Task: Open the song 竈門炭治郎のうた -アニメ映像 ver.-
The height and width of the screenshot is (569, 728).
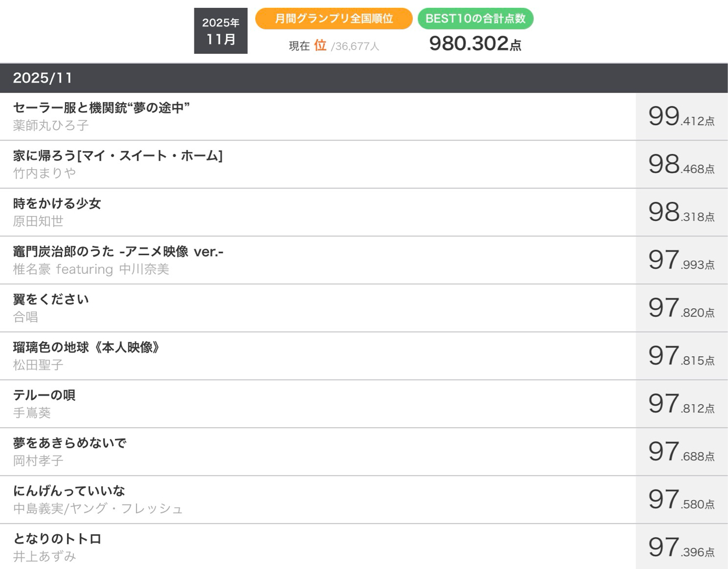Action: 118,252
